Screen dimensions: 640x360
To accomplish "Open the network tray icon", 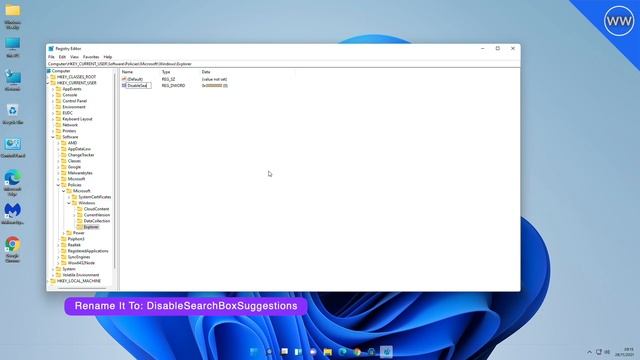I will coord(599,352).
